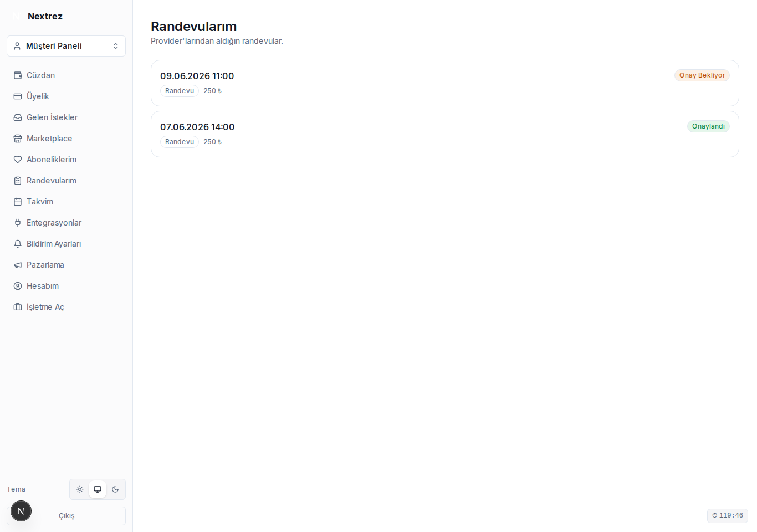Screen dimensions: 757x532
Task: Open Aboneliklerim section
Action: tap(66, 160)
